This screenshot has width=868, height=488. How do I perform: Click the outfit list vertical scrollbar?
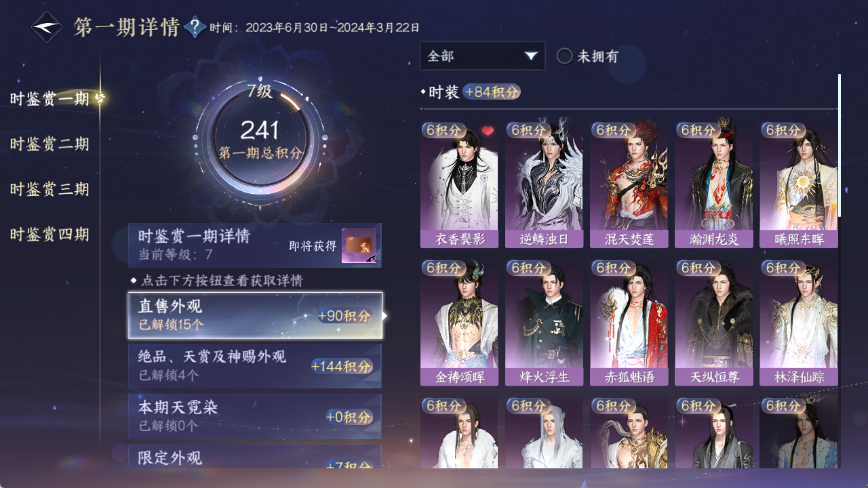pyautogui.click(x=840, y=146)
